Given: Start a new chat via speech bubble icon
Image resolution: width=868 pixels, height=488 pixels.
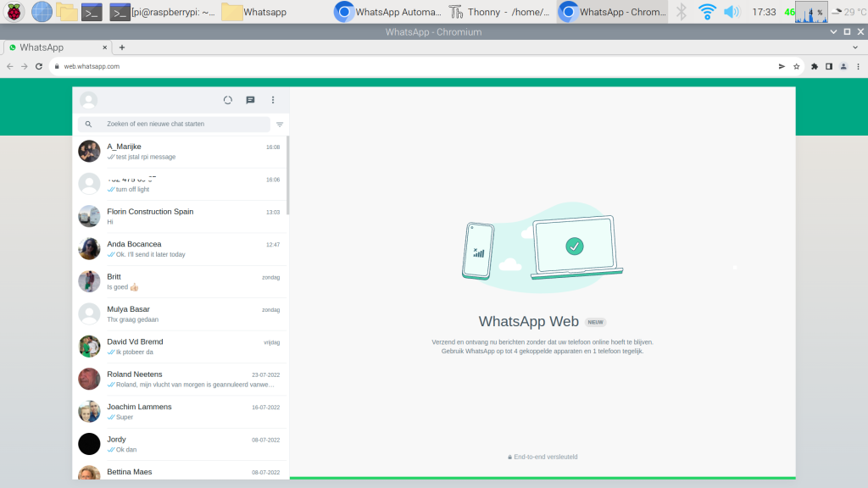Looking at the screenshot, I should 250,100.
